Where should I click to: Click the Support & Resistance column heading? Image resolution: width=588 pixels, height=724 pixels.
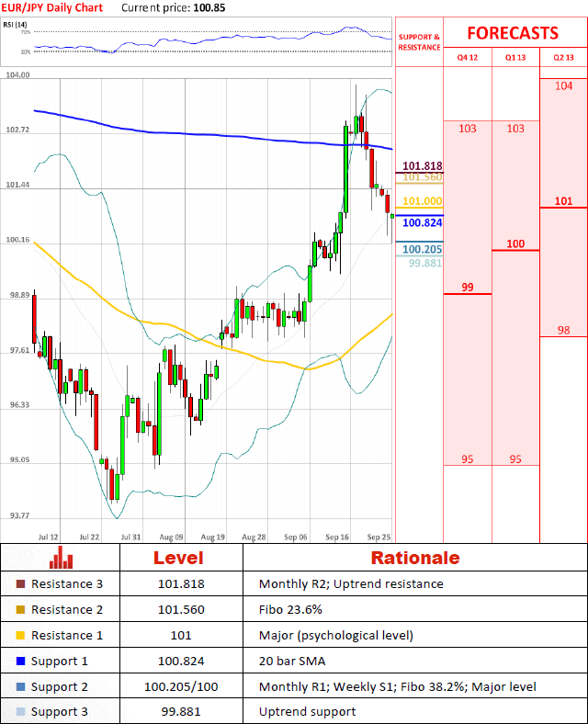tap(419, 42)
